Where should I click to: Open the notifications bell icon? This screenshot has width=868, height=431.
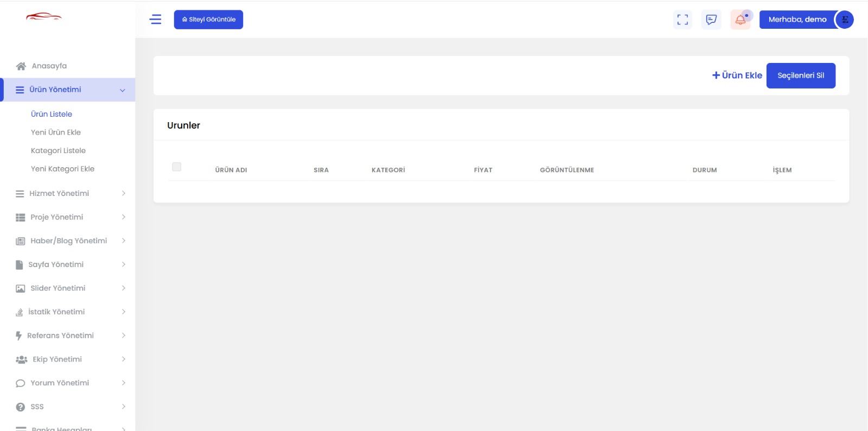741,20
